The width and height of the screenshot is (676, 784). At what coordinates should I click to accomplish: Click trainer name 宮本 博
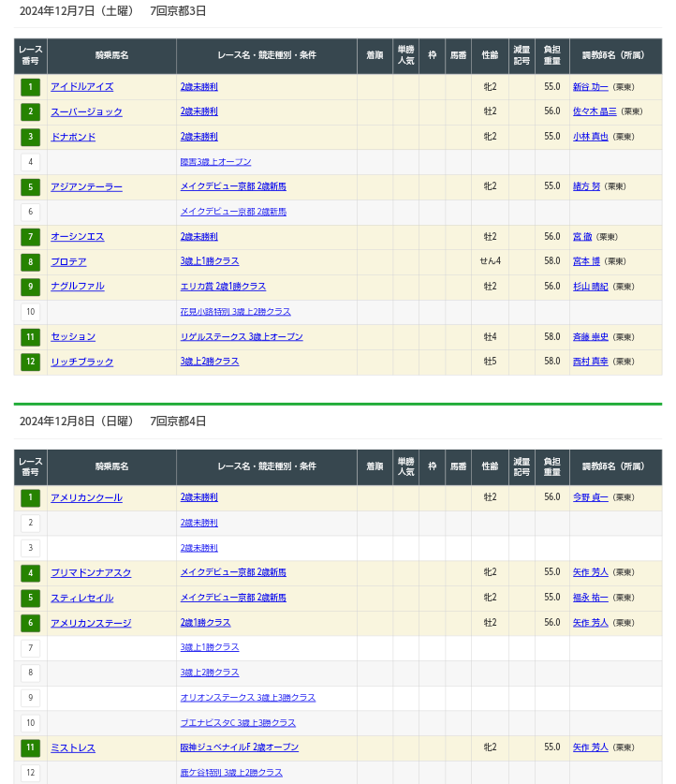pos(586,261)
